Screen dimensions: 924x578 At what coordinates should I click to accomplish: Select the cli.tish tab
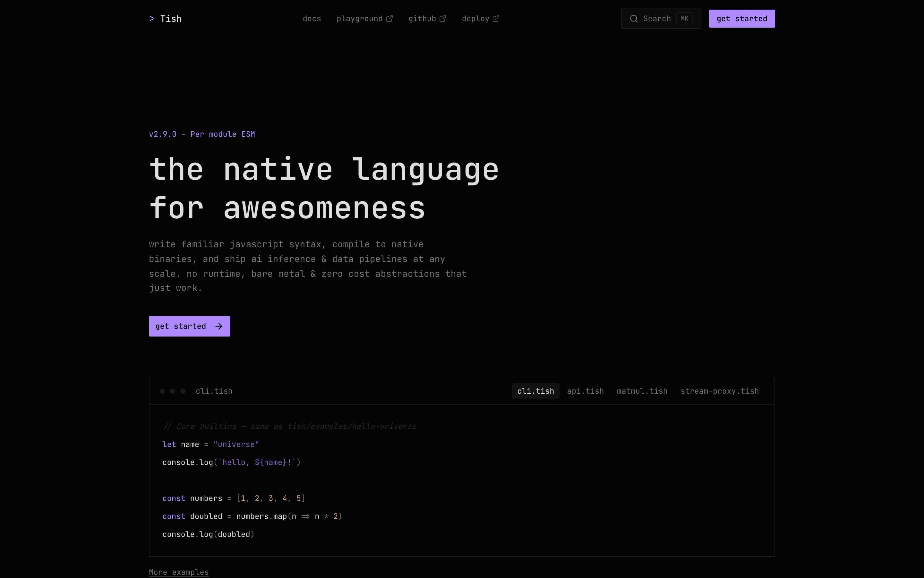click(x=535, y=391)
